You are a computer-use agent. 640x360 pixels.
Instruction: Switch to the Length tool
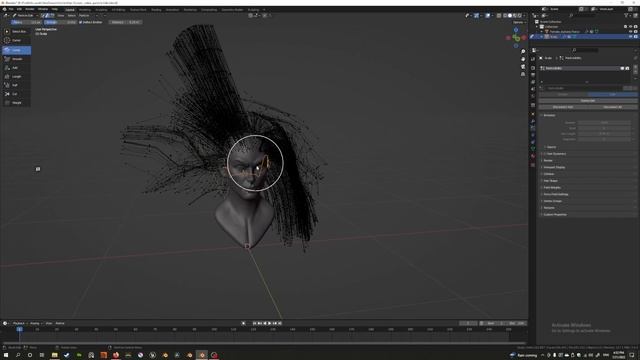[x=16, y=76]
